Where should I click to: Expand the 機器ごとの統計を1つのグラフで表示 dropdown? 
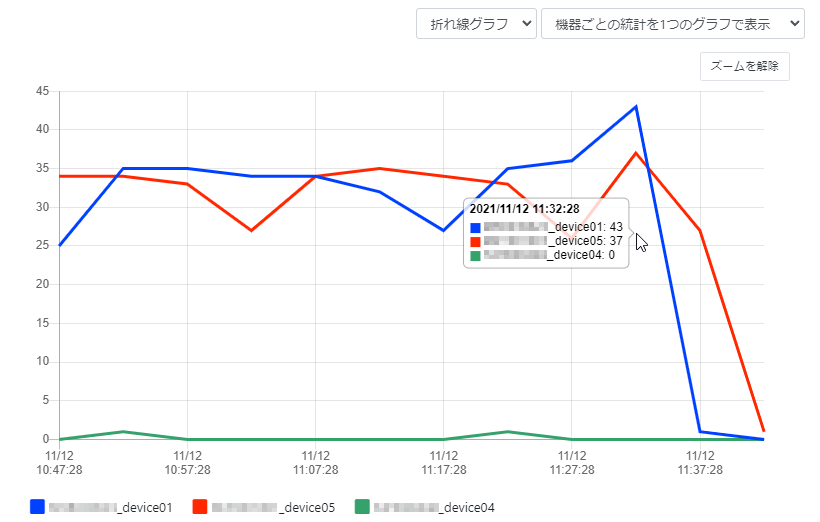(x=672, y=24)
